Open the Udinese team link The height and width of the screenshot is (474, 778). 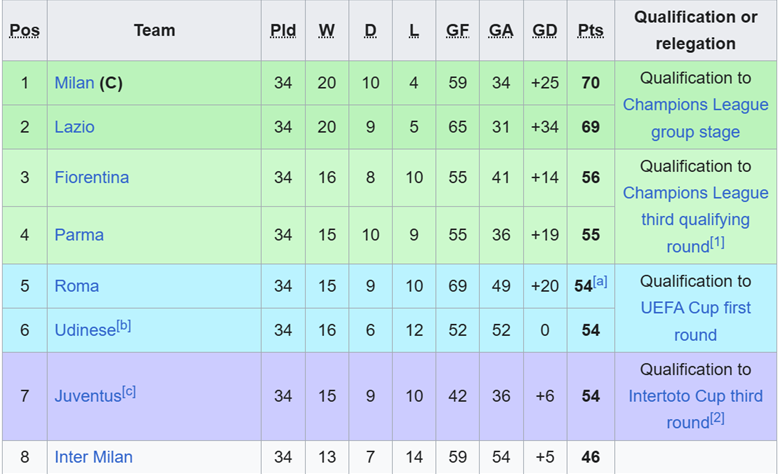(x=84, y=330)
